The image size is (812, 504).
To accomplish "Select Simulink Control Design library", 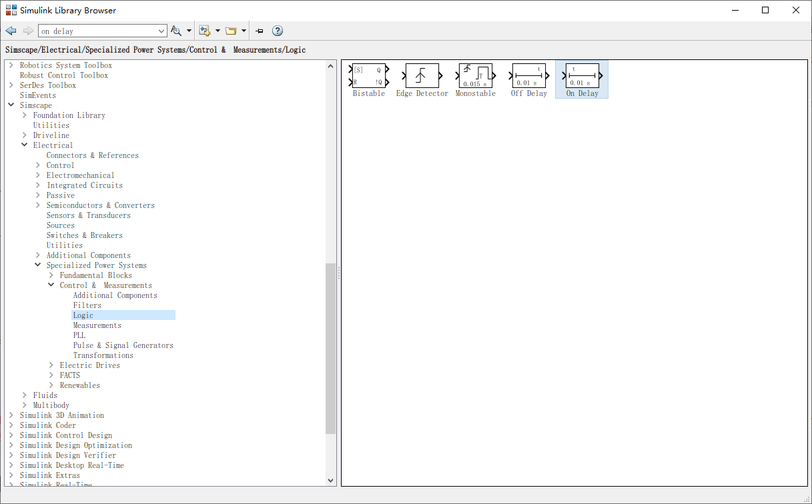I will pyautogui.click(x=66, y=435).
